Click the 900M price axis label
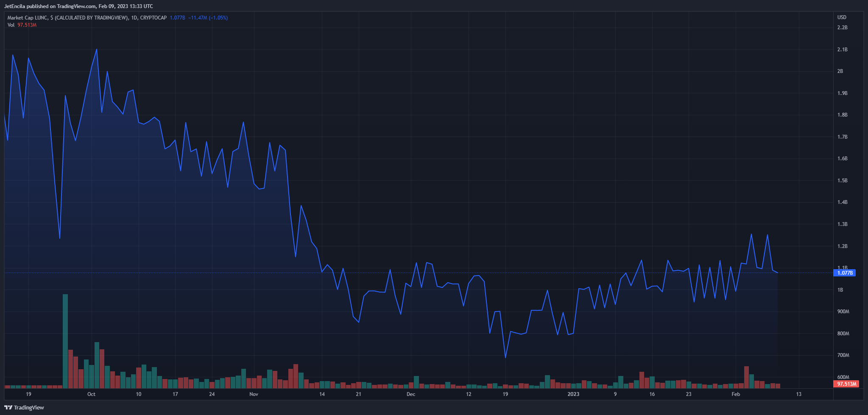Viewport: 868px width, 415px height. coord(843,312)
